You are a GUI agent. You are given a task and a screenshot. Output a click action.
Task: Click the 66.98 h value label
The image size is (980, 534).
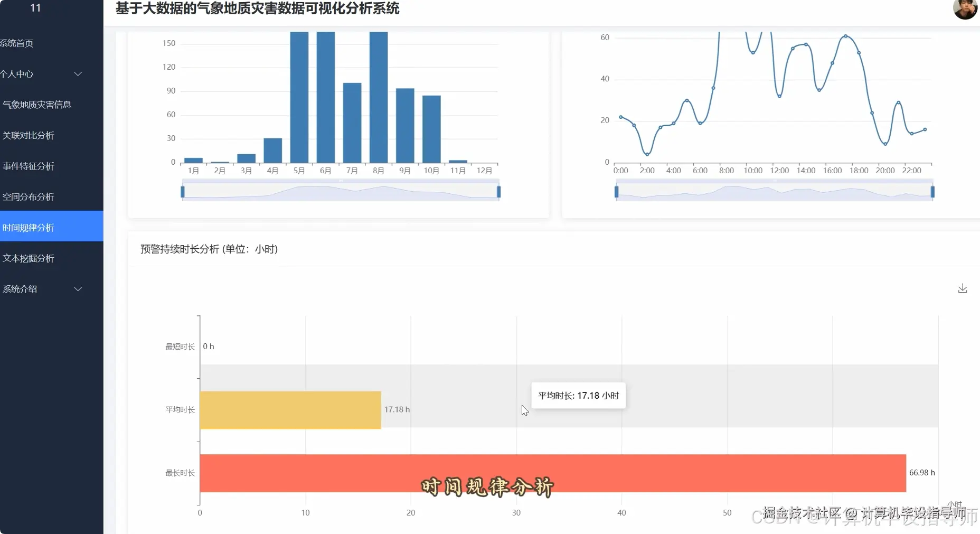pos(922,473)
